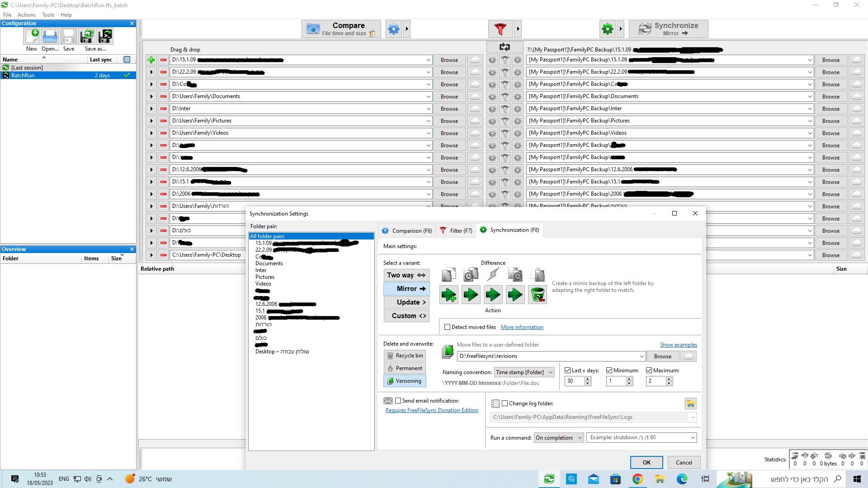Select the Two way variant
Viewport: 868px width, 488px height.
click(406, 275)
